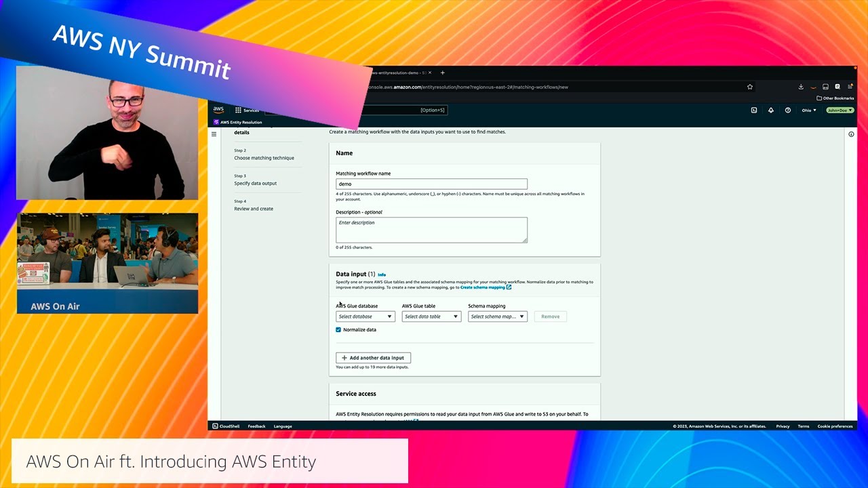This screenshot has height=488, width=868.
Task: Bookmark this page with star icon
Action: pyautogui.click(x=750, y=87)
